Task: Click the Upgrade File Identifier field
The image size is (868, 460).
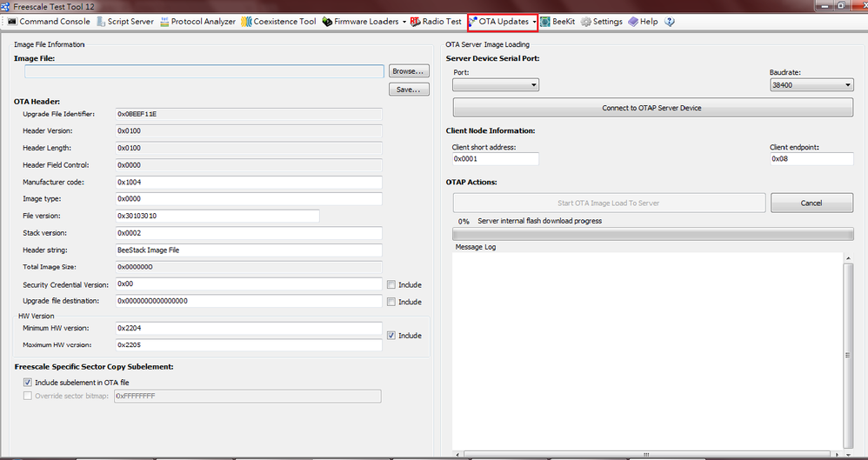Action: [249, 114]
